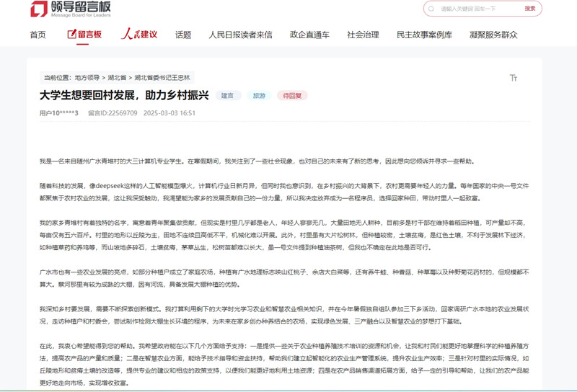Open the 首页 menu item
Viewport: 577px width, 392px height.
coord(38,35)
